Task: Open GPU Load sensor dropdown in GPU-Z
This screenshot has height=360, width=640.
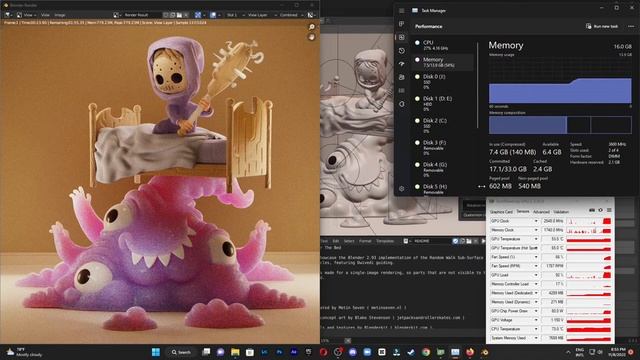Action: click(536, 275)
